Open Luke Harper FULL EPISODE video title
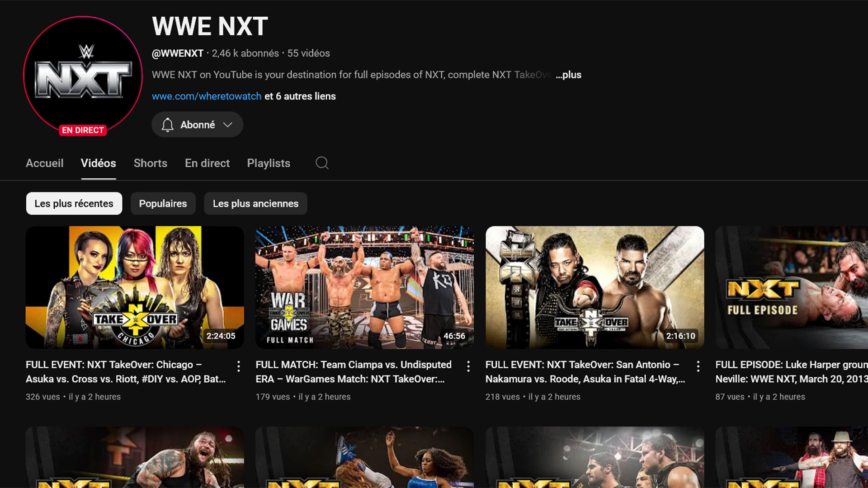The width and height of the screenshot is (868, 488). click(792, 372)
